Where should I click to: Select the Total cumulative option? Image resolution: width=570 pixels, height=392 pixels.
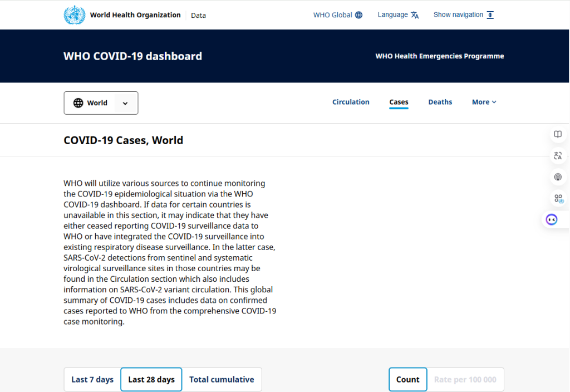(222, 380)
